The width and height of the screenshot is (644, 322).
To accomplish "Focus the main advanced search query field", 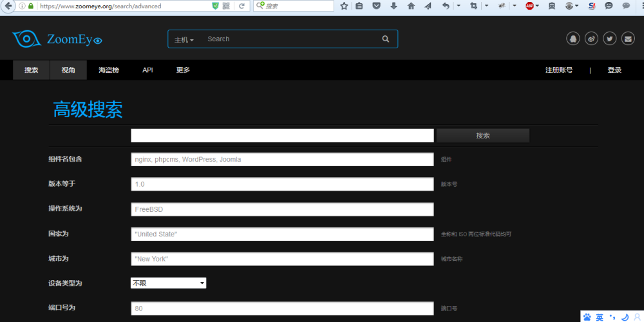I will pyautogui.click(x=282, y=135).
